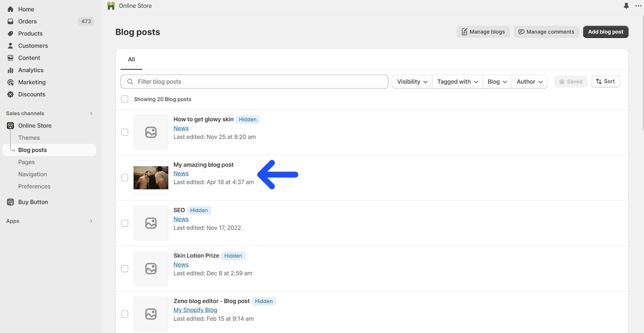Click Hidden badge on How to get glowy skin
Viewport: 644px width, 333px height.
pyautogui.click(x=248, y=120)
